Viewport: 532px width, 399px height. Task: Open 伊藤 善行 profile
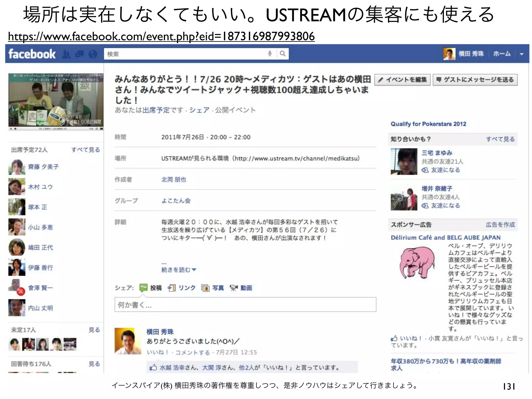pos(41,268)
